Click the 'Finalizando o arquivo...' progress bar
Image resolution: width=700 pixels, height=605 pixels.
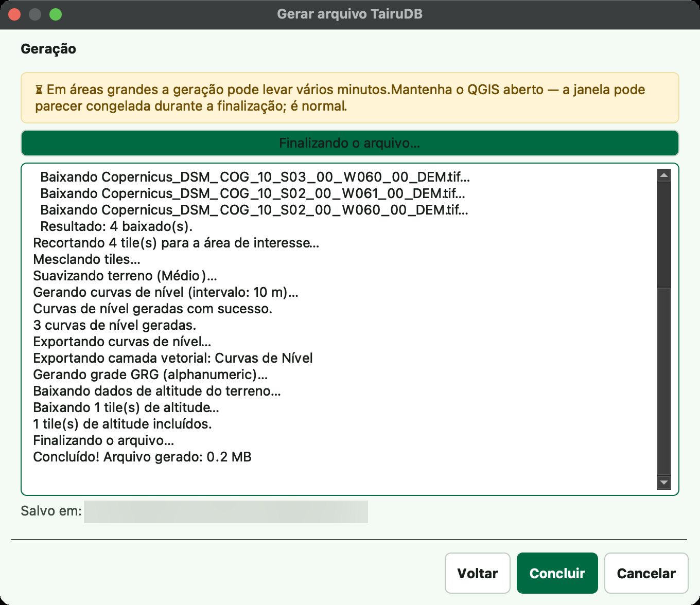[x=349, y=143]
